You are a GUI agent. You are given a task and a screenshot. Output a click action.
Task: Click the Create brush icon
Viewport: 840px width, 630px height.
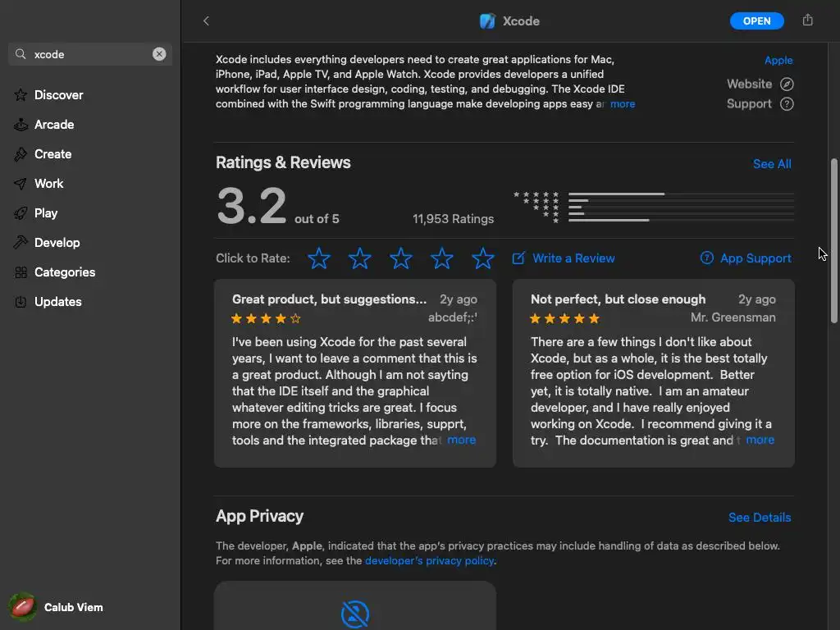(x=21, y=153)
